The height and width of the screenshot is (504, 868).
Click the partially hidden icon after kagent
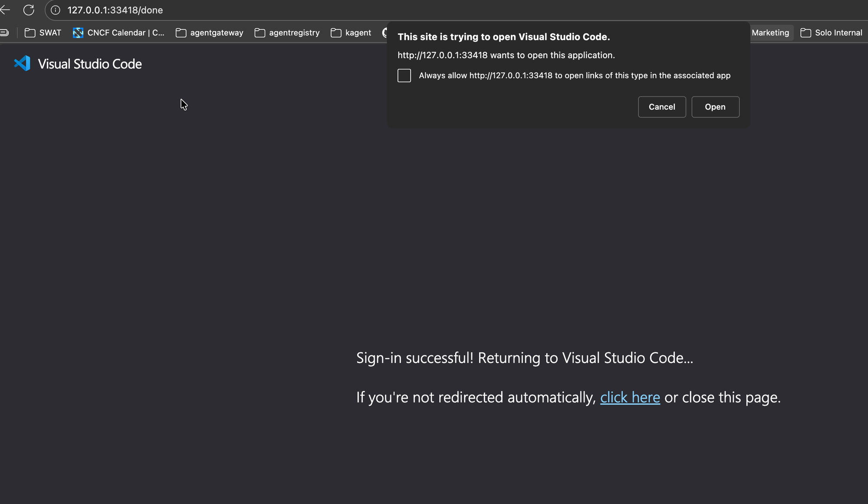(385, 33)
